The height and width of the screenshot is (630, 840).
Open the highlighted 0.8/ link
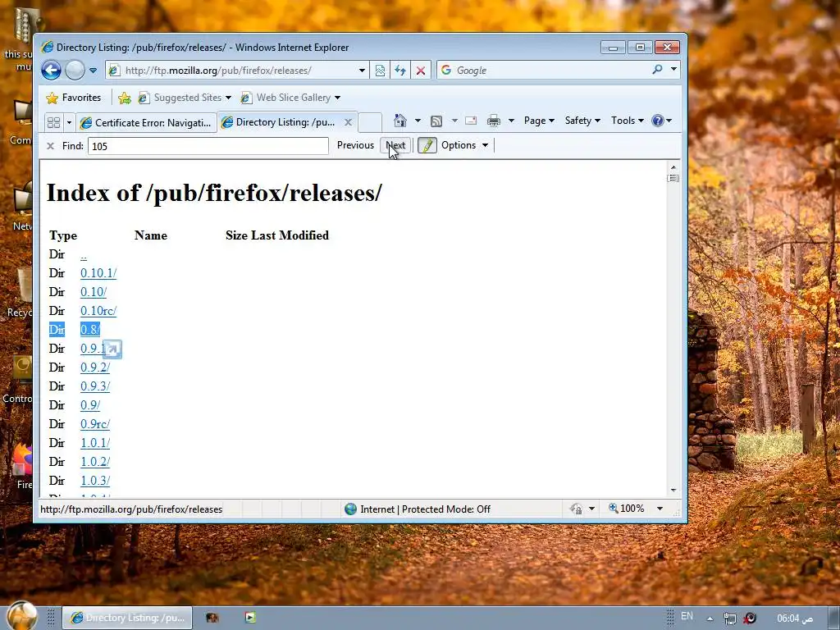pyautogui.click(x=90, y=330)
